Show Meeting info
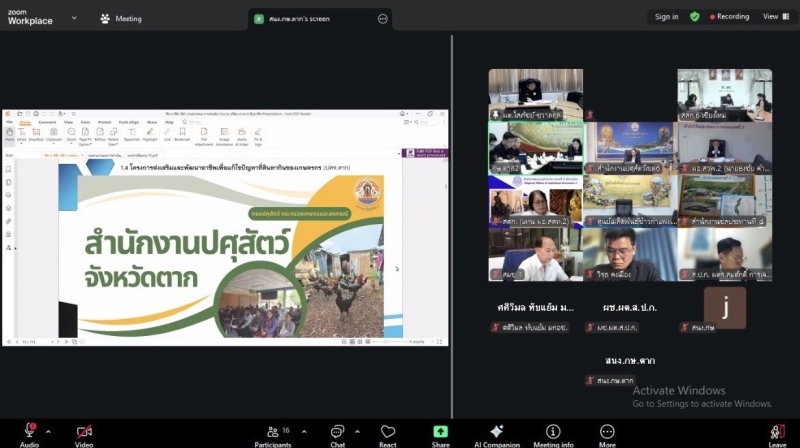This screenshot has height=448, width=800. [553, 432]
